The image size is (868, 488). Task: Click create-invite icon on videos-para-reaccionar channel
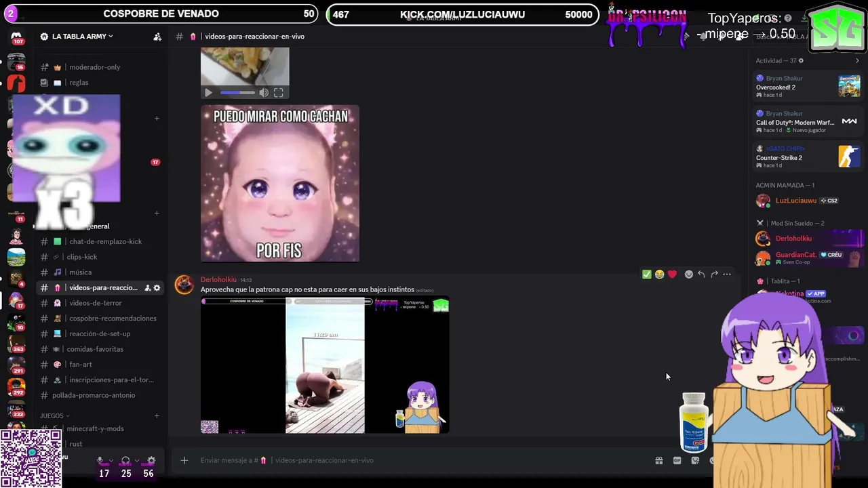(x=147, y=288)
